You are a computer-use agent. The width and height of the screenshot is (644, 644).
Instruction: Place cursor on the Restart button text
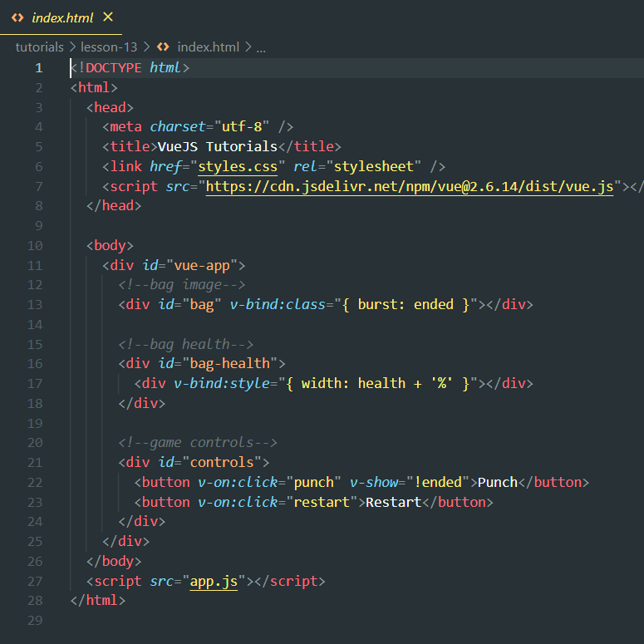(x=394, y=502)
